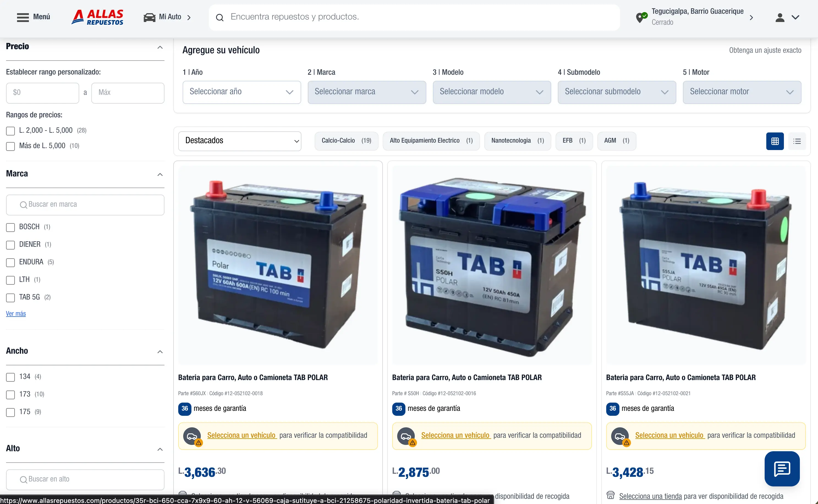818x504 pixels.
Task: Filter by Nanotecnologia tag
Action: [517, 141]
